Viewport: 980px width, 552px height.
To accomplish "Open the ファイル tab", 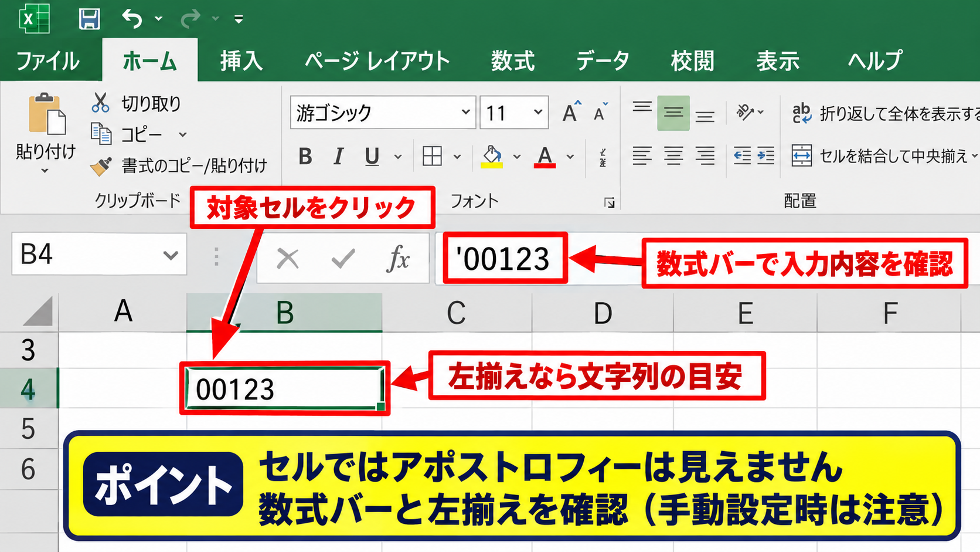I will [x=48, y=61].
